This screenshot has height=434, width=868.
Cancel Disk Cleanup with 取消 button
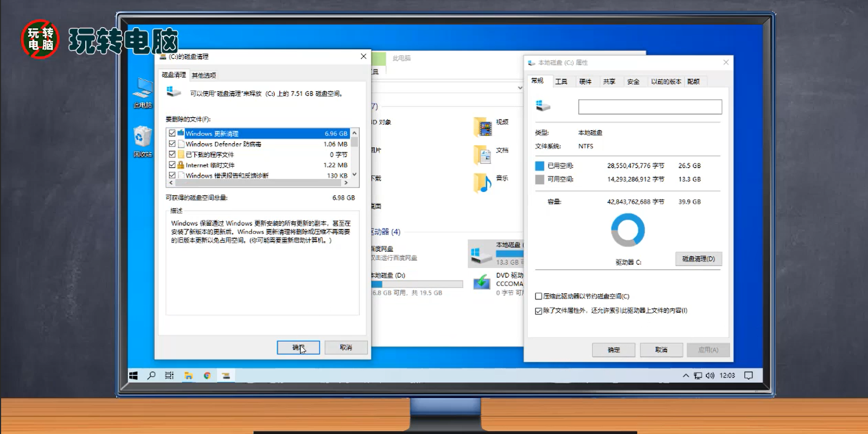(346, 347)
